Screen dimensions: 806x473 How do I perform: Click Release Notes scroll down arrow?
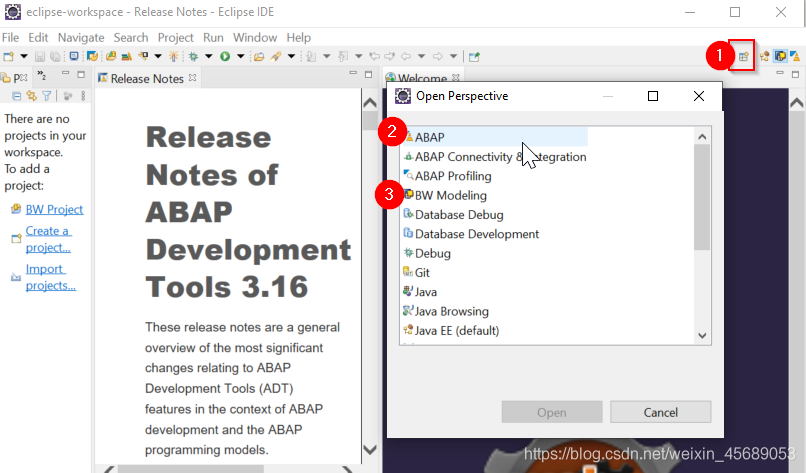[370, 449]
